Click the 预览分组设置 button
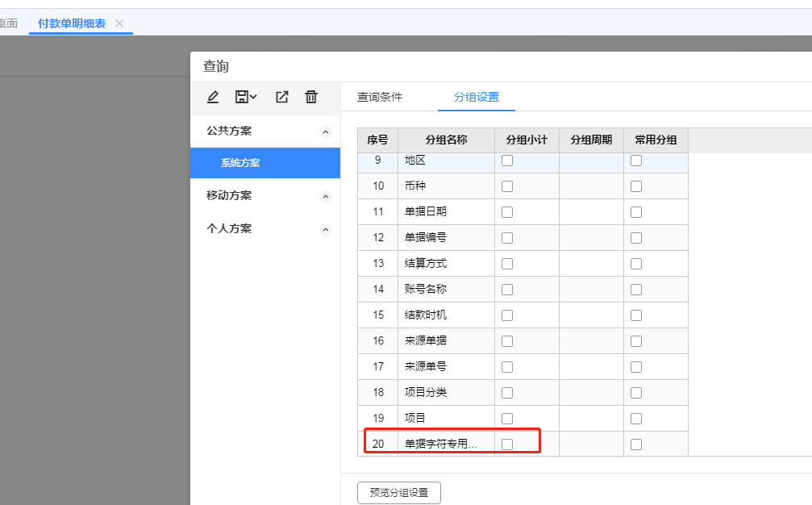812x505 pixels. coord(399,493)
